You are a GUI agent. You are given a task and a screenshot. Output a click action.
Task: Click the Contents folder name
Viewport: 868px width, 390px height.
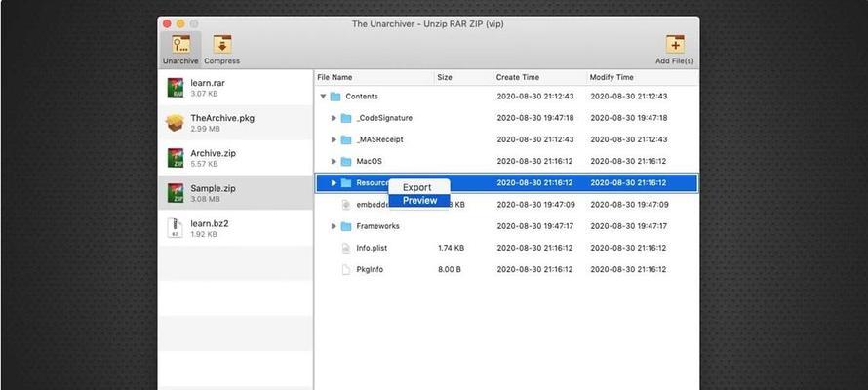tap(362, 97)
